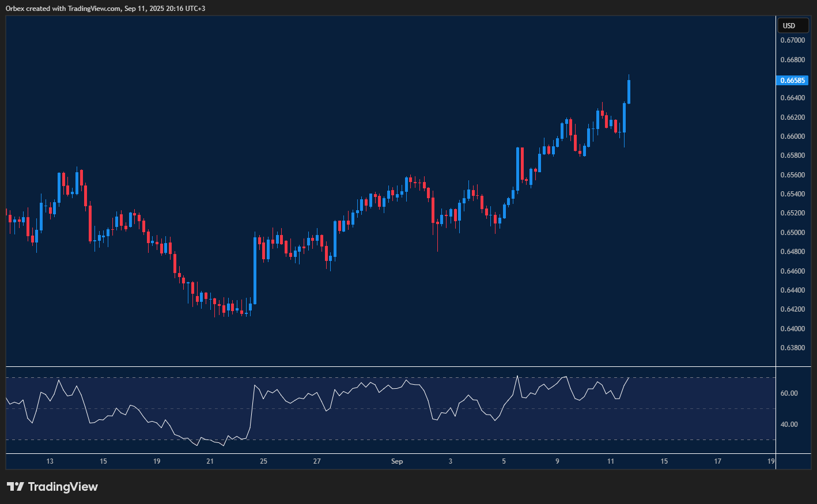The width and height of the screenshot is (817, 504).
Task: Click the 25 date marker on the time axis
Action: (x=263, y=461)
